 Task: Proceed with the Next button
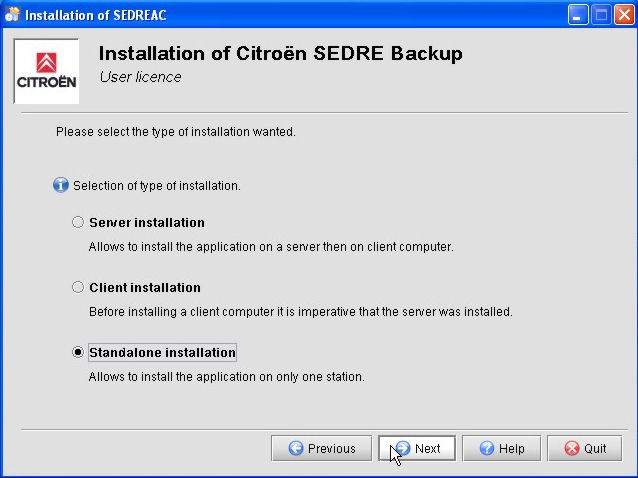417,449
